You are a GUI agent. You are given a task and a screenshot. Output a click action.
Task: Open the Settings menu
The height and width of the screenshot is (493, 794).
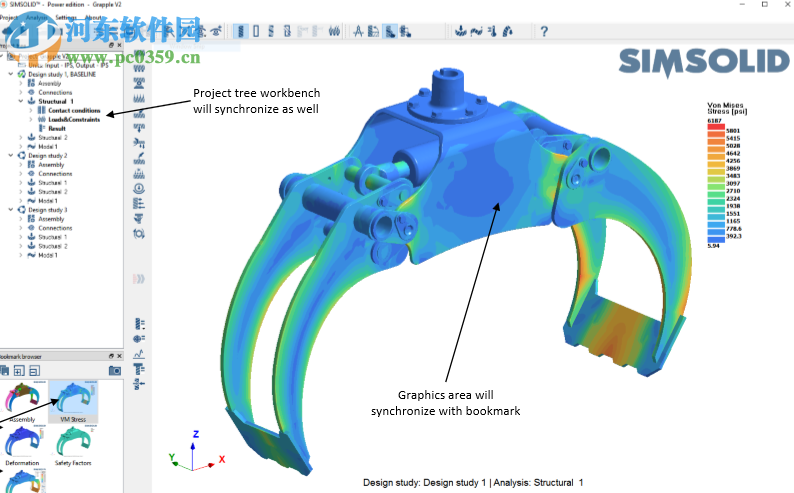pyautogui.click(x=65, y=17)
